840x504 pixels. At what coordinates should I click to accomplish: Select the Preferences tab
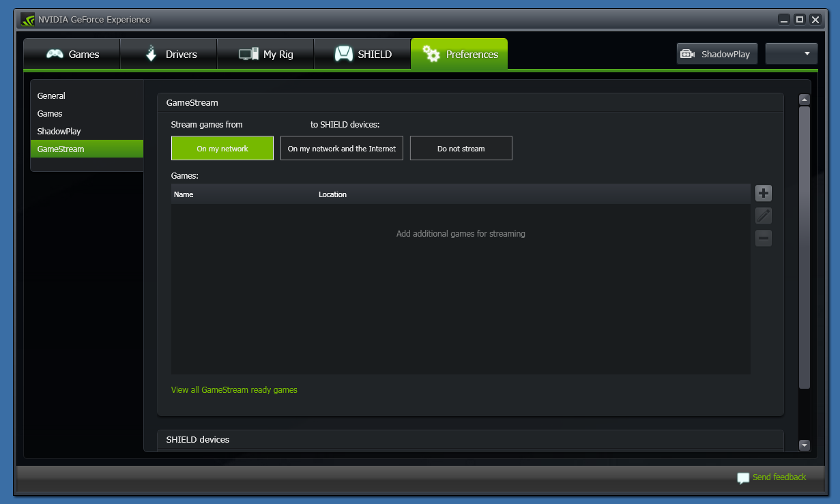pyautogui.click(x=459, y=54)
